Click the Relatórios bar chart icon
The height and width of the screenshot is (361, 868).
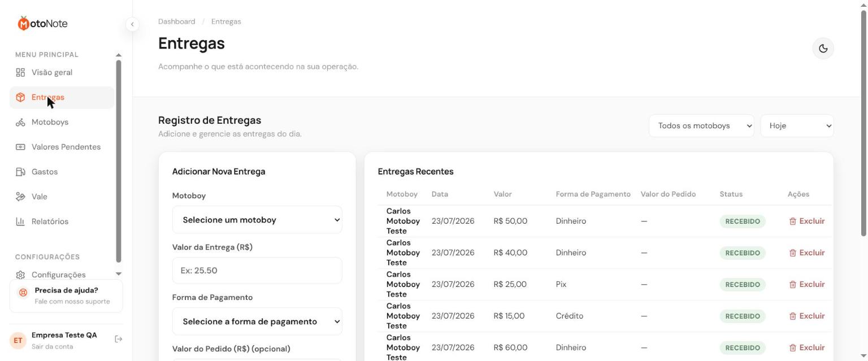[x=20, y=221]
